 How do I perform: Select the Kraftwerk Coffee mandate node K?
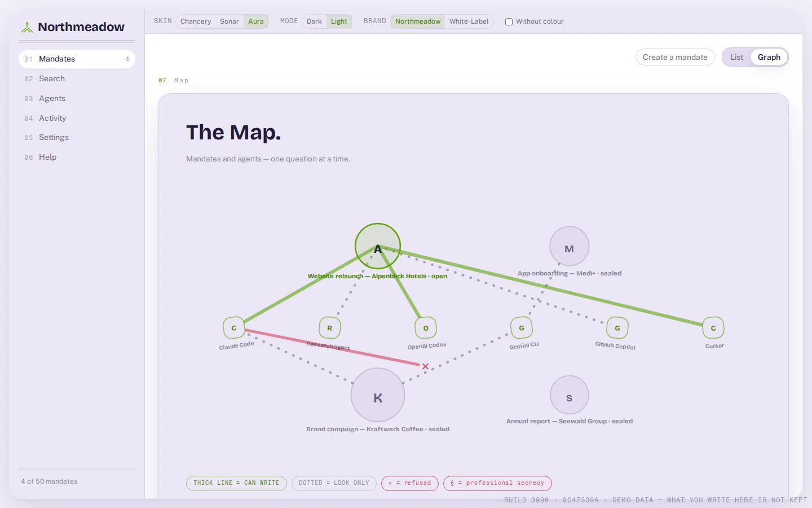click(x=378, y=395)
